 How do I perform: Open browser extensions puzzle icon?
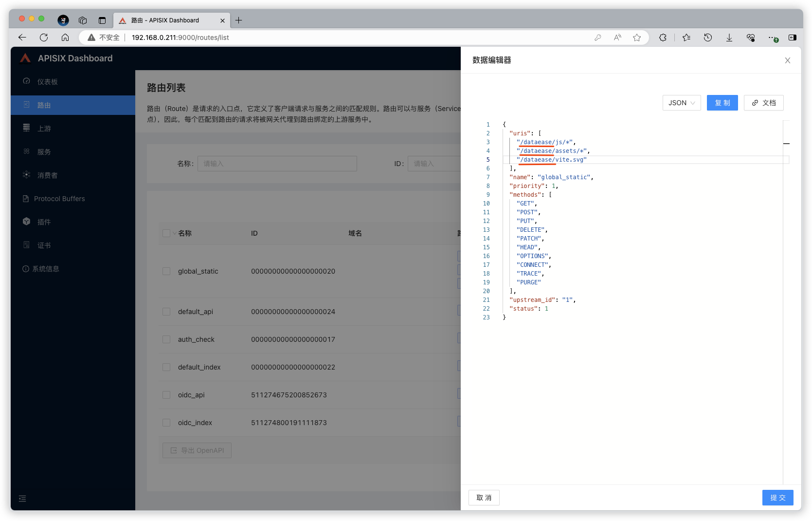point(663,37)
